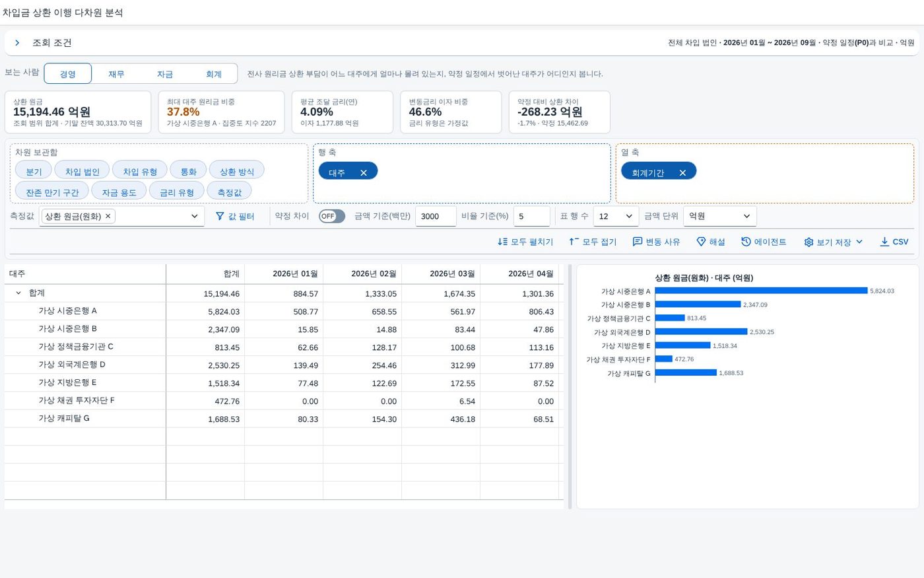Click the 4.09% average funding rate value
924x578 pixels.
click(x=317, y=112)
